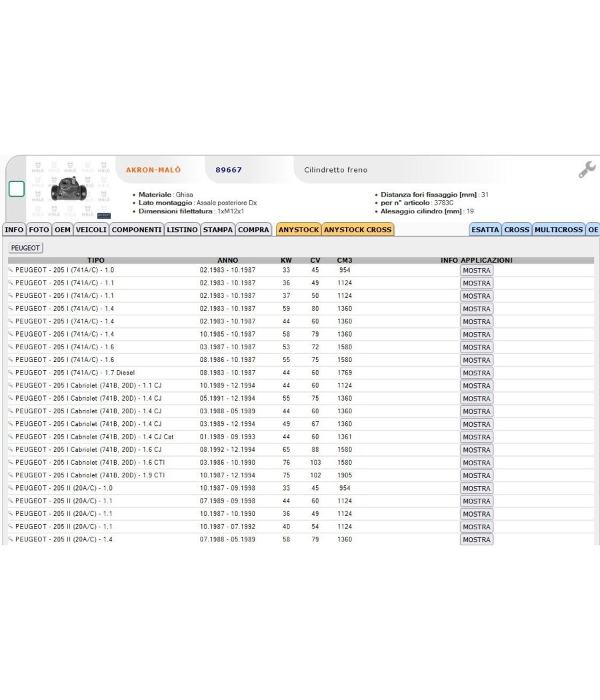Select the ESATTA tab
This screenshot has width=600, height=700.
485,229
